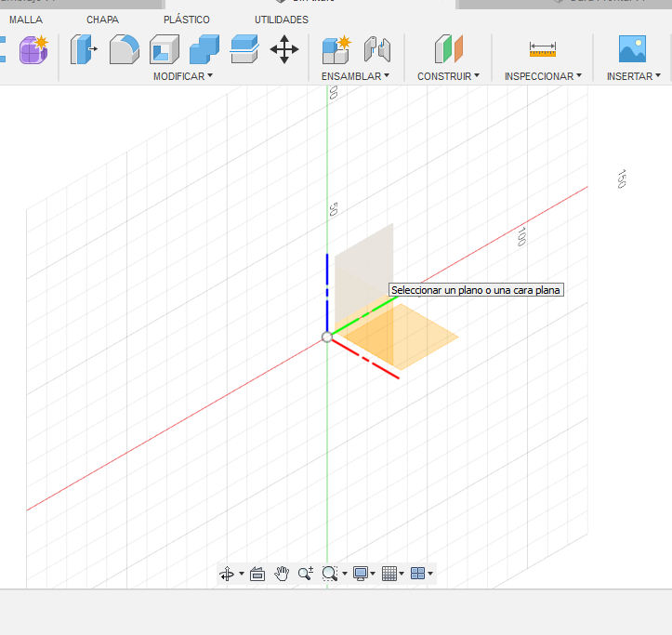Image resolution: width=672 pixels, height=635 pixels.
Task: Switch to the MALLA tab
Action: [26, 20]
